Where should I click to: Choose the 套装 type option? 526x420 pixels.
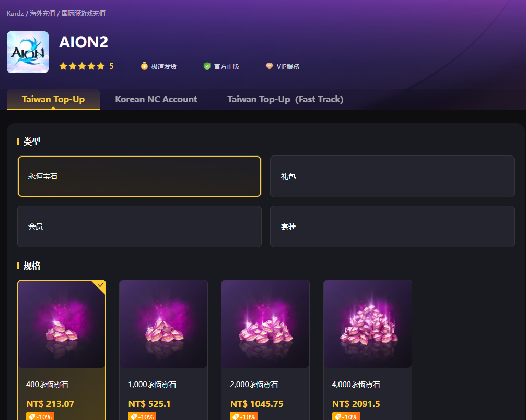point(392,226)
